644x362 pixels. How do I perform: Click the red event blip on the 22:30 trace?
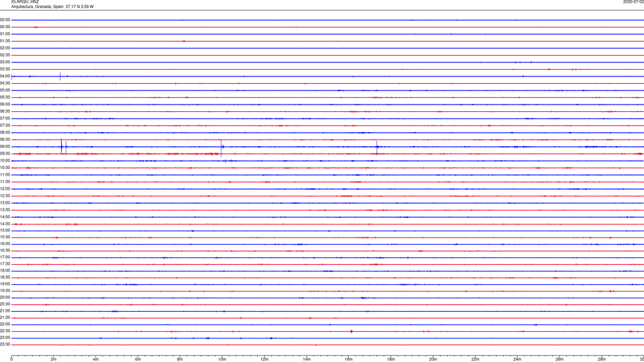352,331
